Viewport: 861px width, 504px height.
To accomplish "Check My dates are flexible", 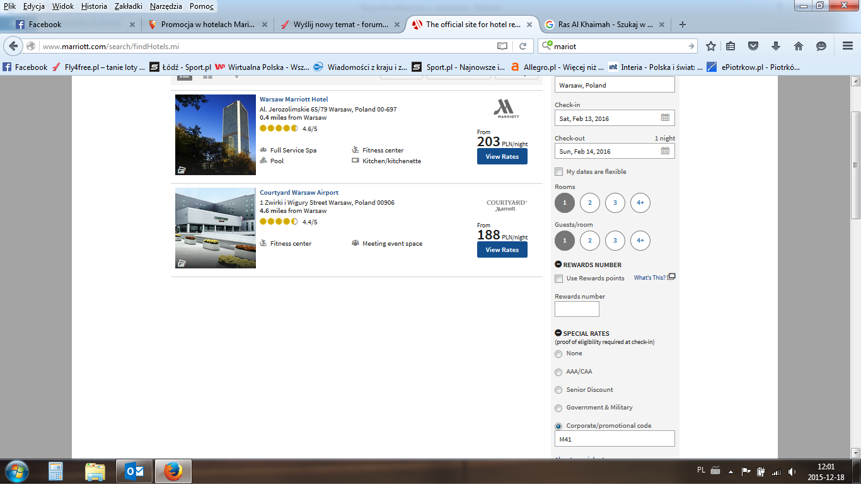I will pos(558,171).
